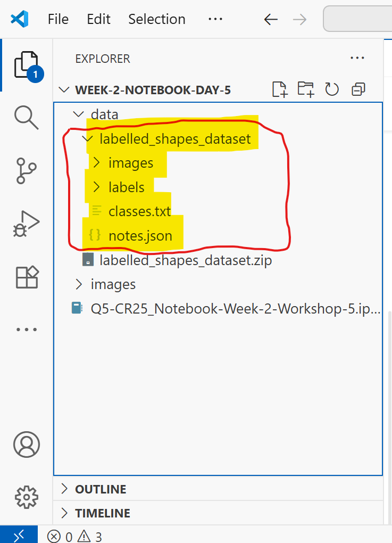
Task: Open the Manage settings gear icon
Action: coord(27,497)
